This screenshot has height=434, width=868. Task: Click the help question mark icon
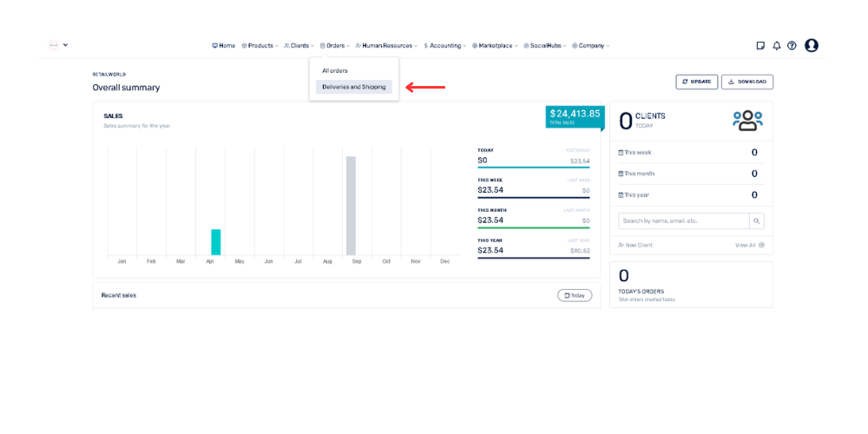point(792,46)
